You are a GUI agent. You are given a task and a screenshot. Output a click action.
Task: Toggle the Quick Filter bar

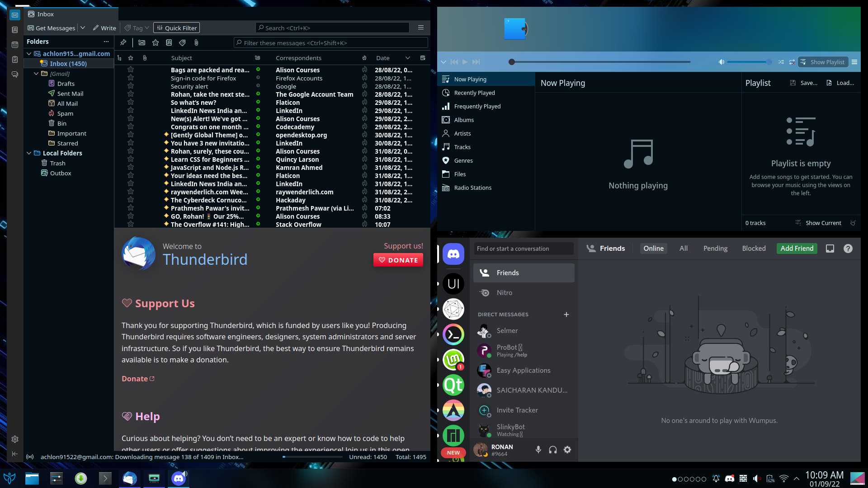tap(176, 28)
